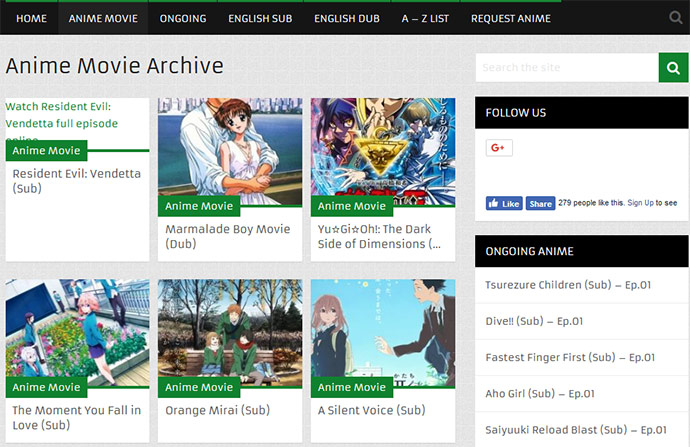Click the Anime Movie Archive page heading
Viewport: 690px width, 447px height.
pyautogui.click(x=114, y=66)
